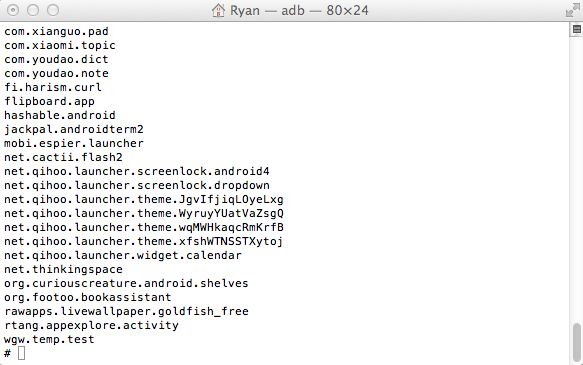Click org.curiouscreature.android.shelves text
583x365 pixels.
point(126,283)
